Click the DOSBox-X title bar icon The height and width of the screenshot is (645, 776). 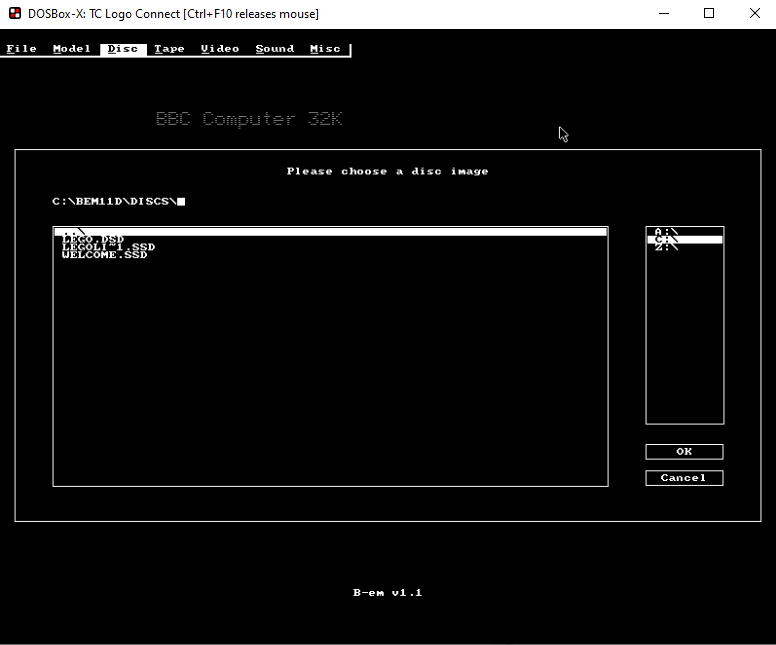(15, 13)
